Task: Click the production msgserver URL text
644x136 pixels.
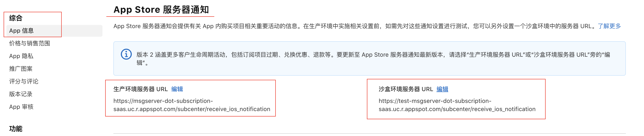Action: pos(192,105)
